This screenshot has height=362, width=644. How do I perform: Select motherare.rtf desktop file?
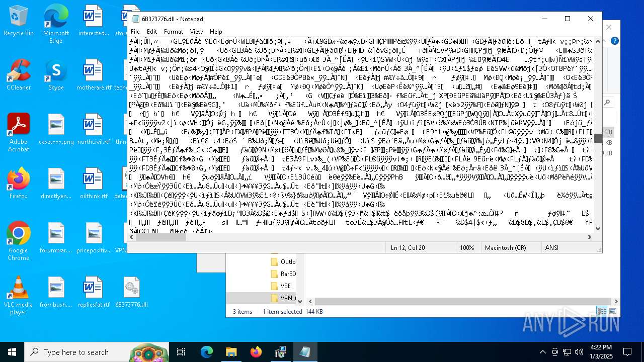point(94,75)
